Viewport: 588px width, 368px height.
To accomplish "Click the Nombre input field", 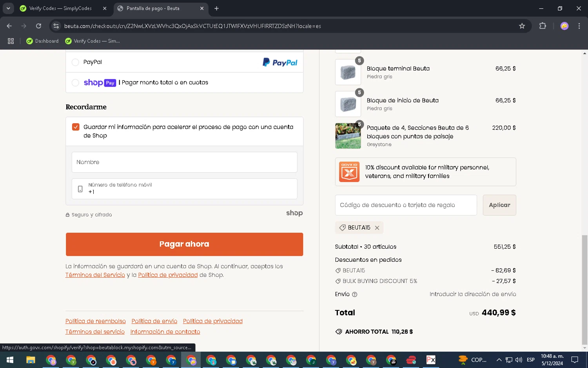I will click(x=184, y=162).
